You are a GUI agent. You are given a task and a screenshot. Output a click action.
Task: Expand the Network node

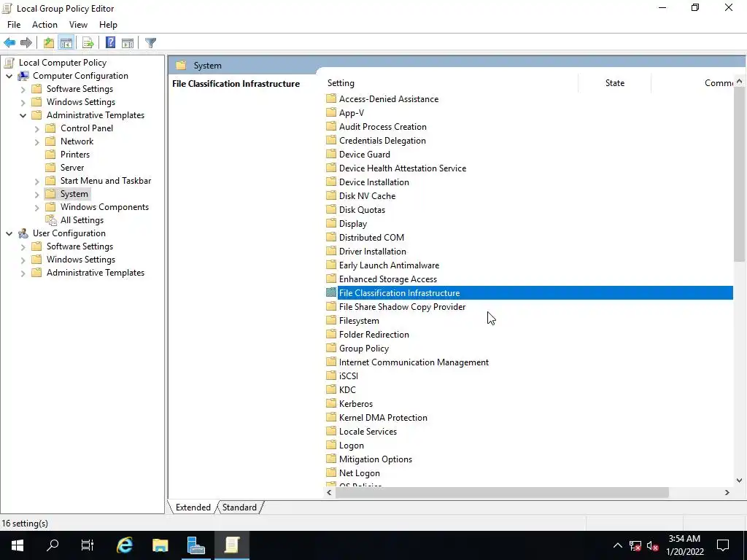click(x=36, y=141)
